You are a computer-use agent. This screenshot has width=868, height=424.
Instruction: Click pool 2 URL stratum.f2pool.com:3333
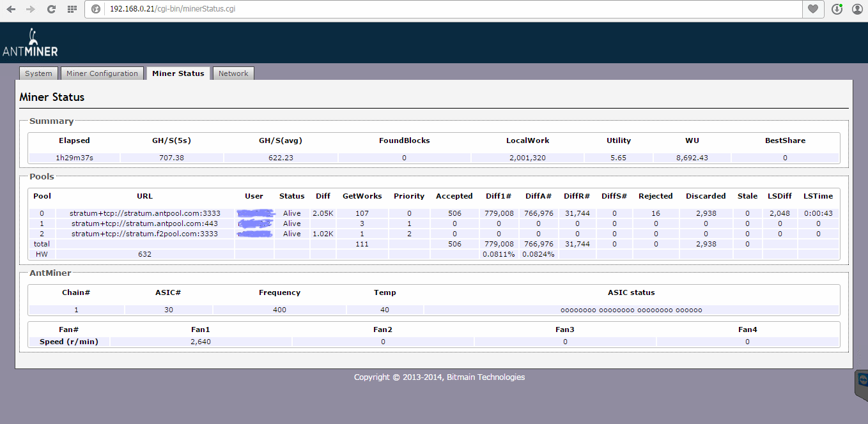pos(144,234)
